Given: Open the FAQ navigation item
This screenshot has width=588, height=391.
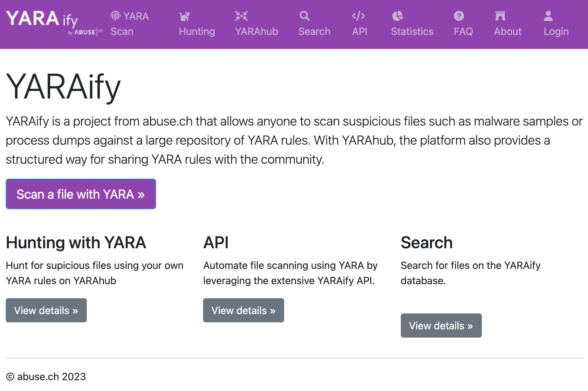Looking at the screenshot, I should click(x=463, y=24).
